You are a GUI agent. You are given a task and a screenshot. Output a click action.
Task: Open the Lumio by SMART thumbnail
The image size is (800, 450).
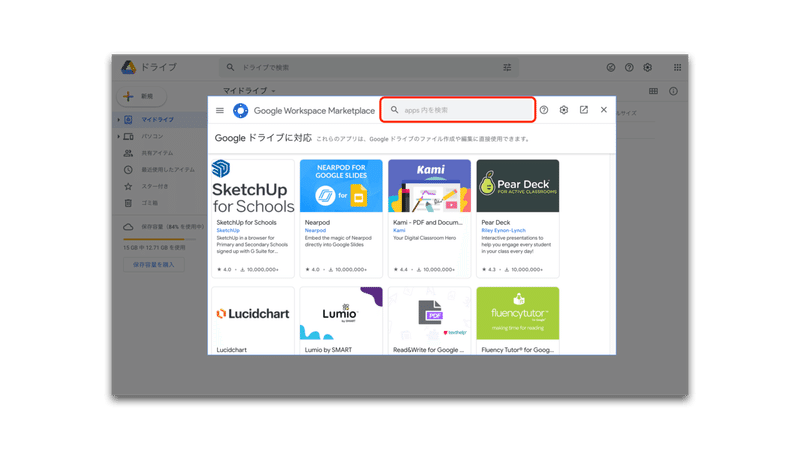coord(341,313)
